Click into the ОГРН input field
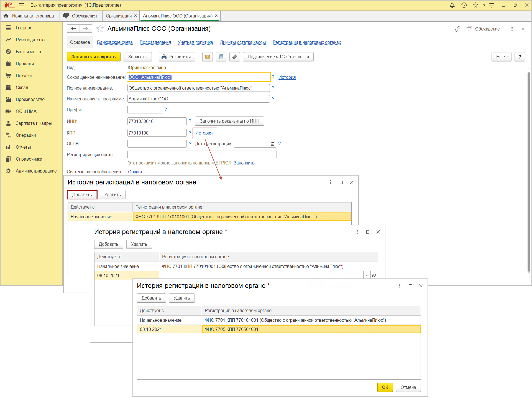The width and height of the screenshot is (532, 398). [x=157, y=144]
